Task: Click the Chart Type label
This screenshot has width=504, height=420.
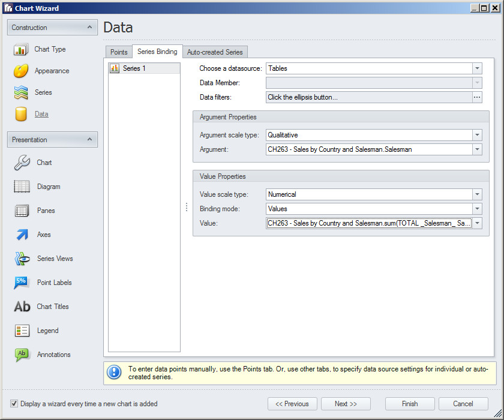Action: (x=50, y=49)
